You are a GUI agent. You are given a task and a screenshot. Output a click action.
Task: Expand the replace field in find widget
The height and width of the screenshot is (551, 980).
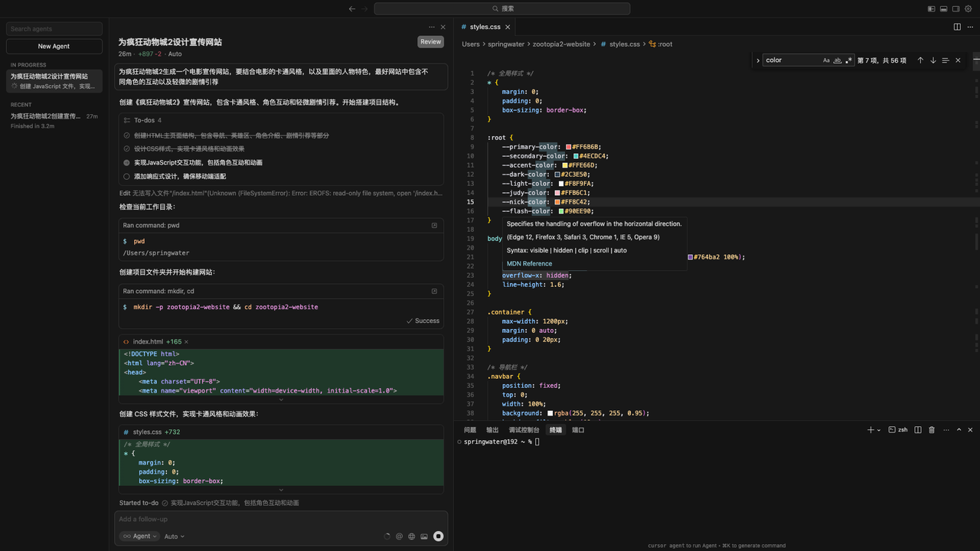(758, 60)
